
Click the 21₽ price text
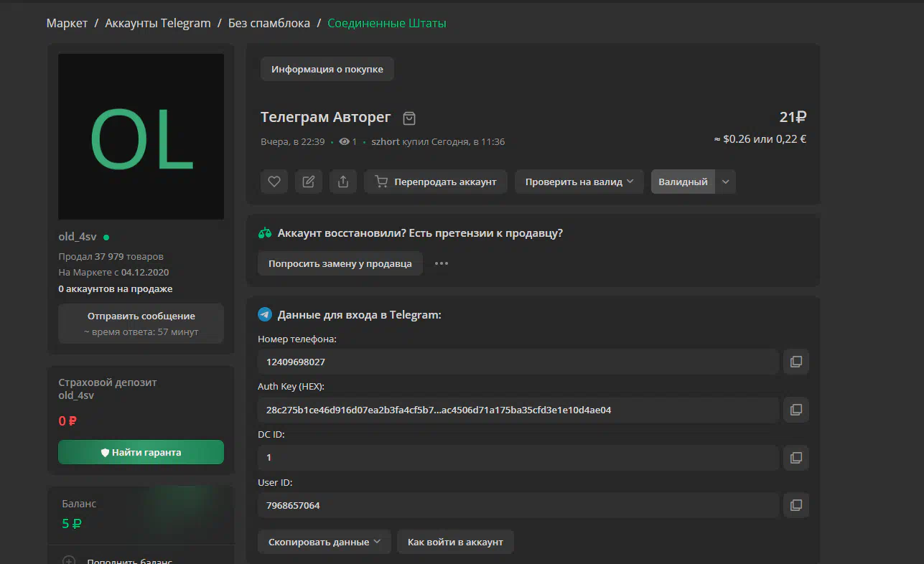coord(793,117)
